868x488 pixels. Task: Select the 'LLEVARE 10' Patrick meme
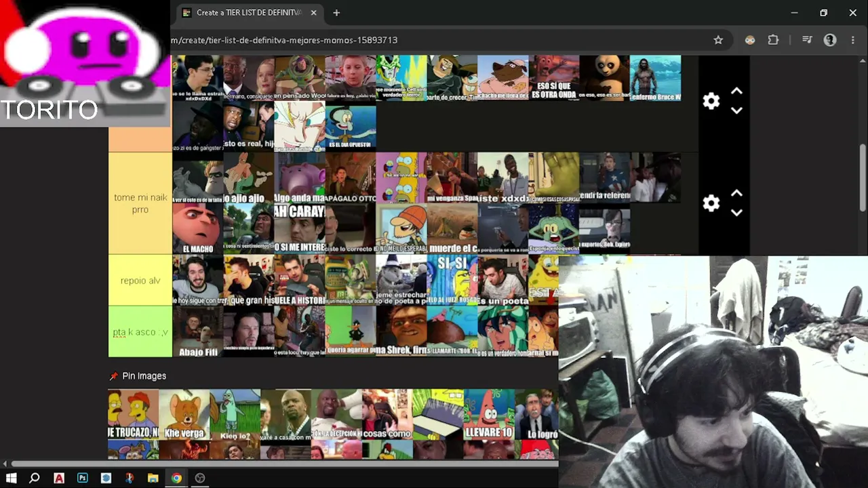coord(489,415)
